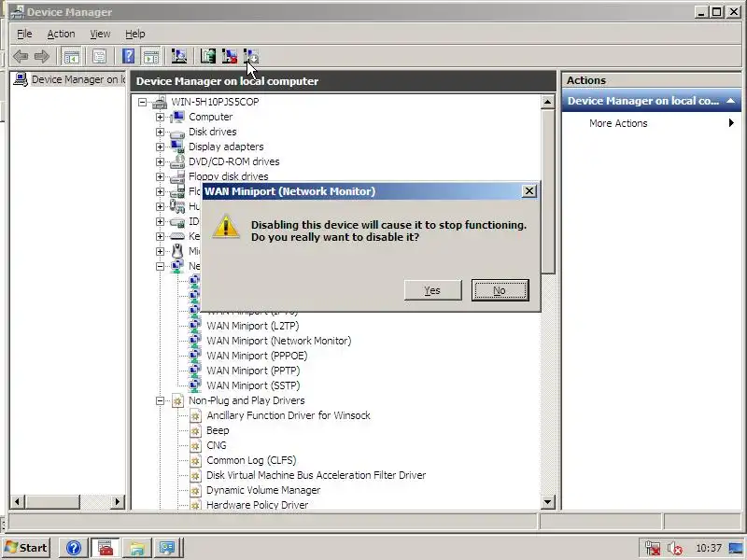The image size is (747, 560).
Task: Open blue Help icon in taskbar
Action: pos(74,548)
